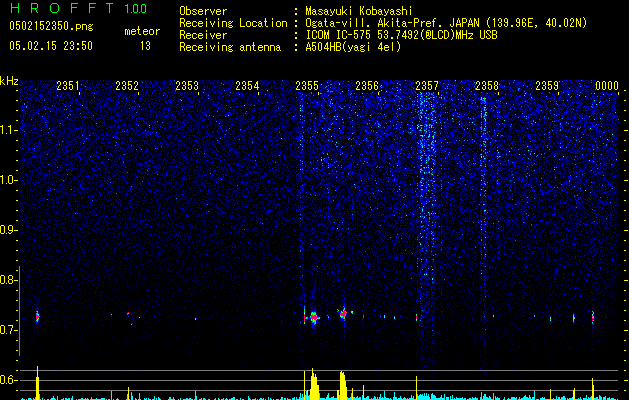Click the bright meteor echo just after 2355
The width and height of the screenshot is (629, 400).
(x=314, y=318)
